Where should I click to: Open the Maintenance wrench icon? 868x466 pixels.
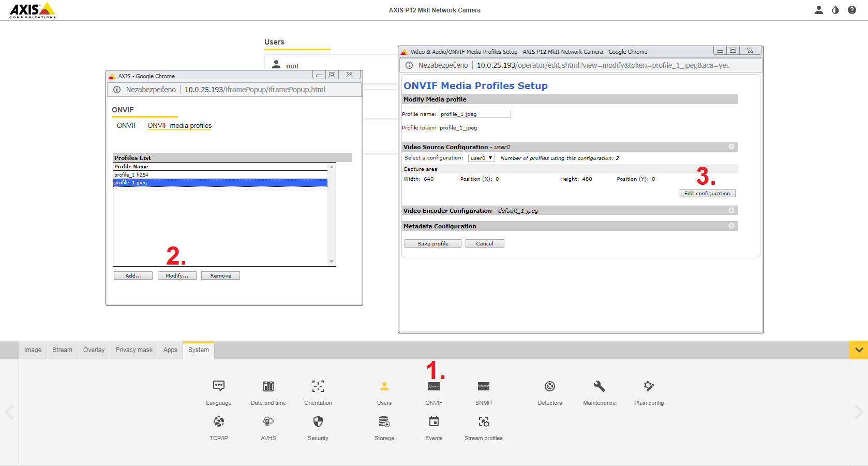[599, 387]
